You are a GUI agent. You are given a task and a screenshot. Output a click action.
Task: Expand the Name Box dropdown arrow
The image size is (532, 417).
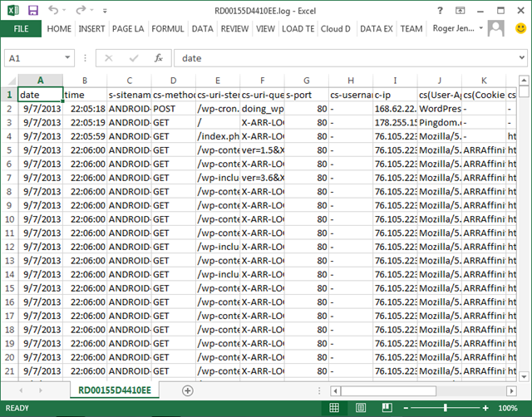point(67,57)
